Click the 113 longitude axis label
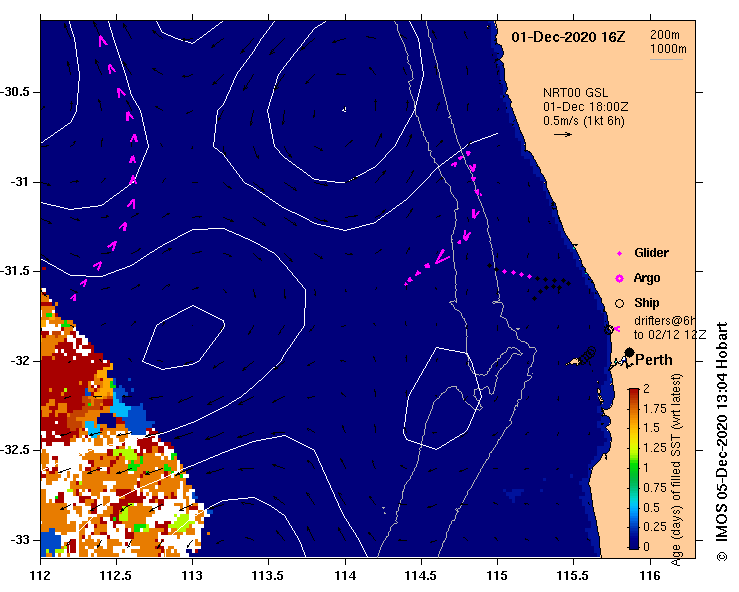The height and width of the screenshot is (592, 739). click(x=192, y=576)
